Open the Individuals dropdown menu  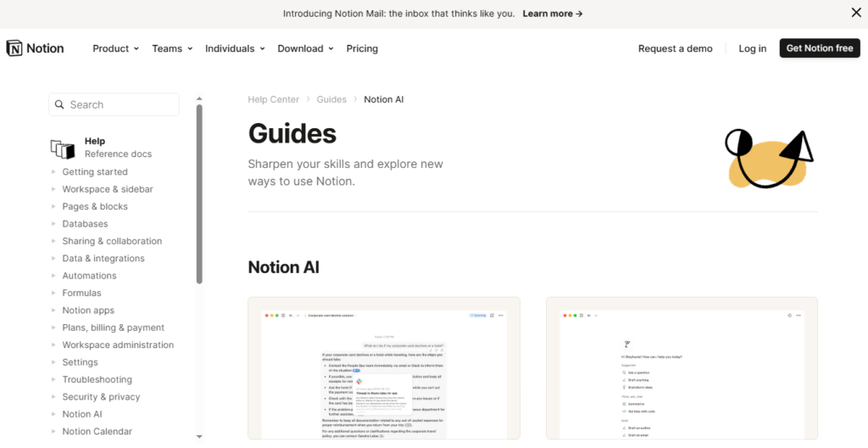pos(235,48)
